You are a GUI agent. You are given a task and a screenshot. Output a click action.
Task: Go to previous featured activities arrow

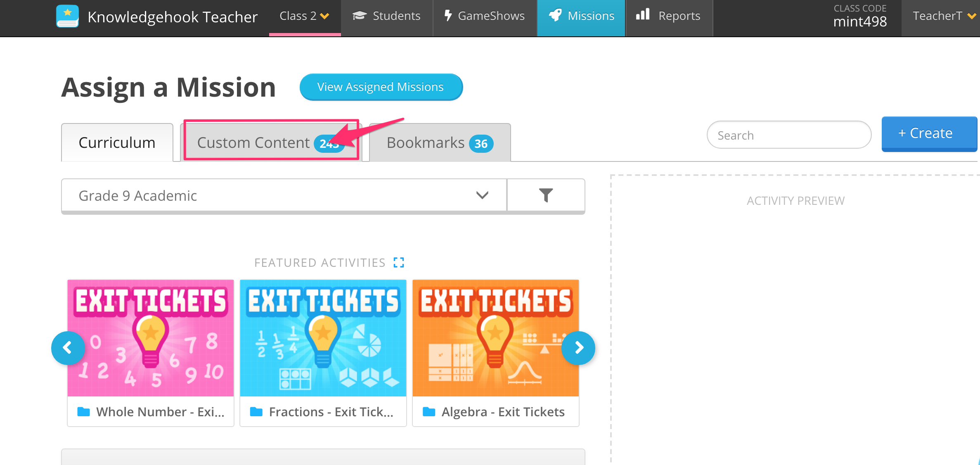(68, 348)
